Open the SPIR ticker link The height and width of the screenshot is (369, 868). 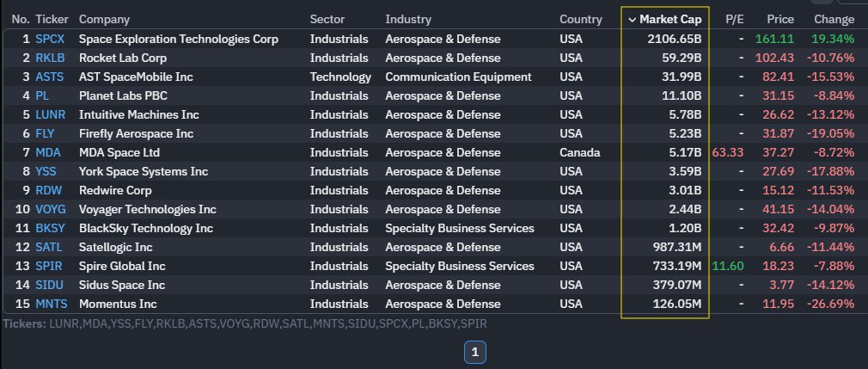[49, 267]
